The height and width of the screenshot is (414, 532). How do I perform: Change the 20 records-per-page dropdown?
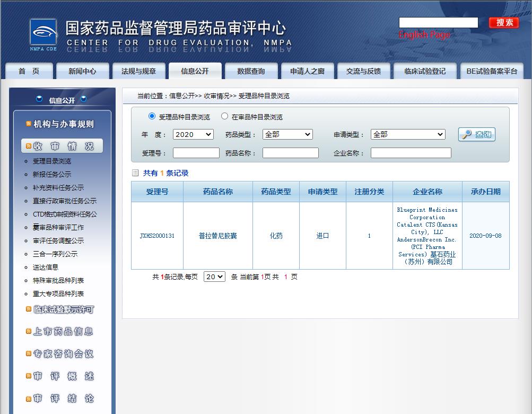pos(214,277)
